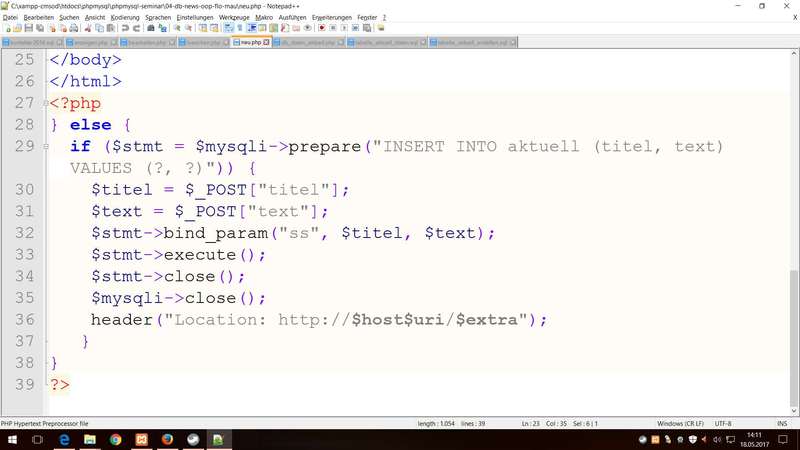Click the INS insert mode indicator
The width and height of the screenshot is (800, 450).
click(x=782, y=423)
